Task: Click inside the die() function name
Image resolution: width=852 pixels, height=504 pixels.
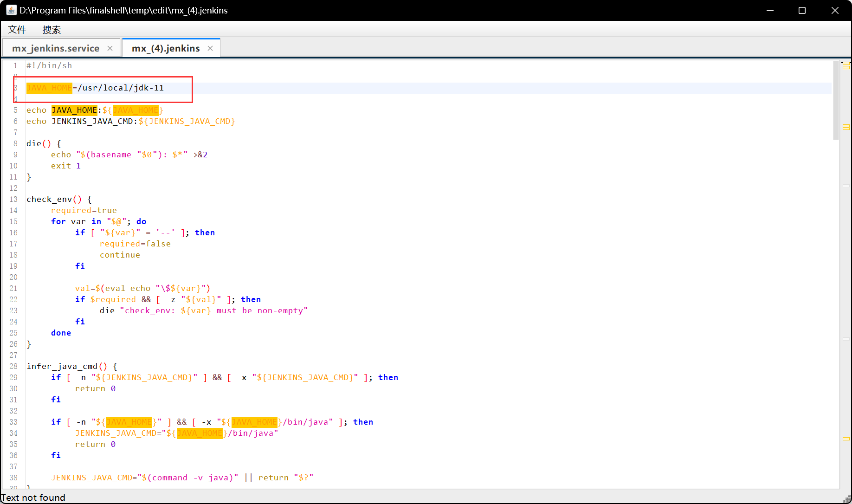Action: (34, 143)
